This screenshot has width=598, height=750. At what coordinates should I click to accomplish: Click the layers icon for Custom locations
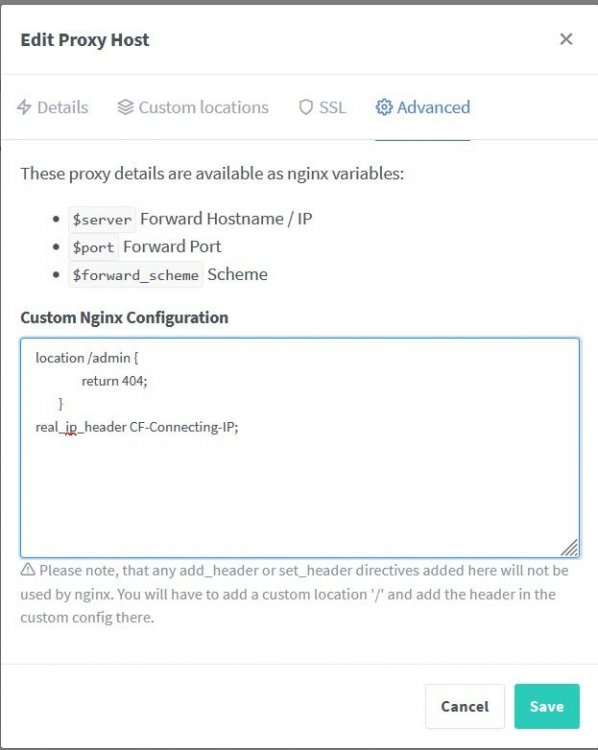click(125, 107)
